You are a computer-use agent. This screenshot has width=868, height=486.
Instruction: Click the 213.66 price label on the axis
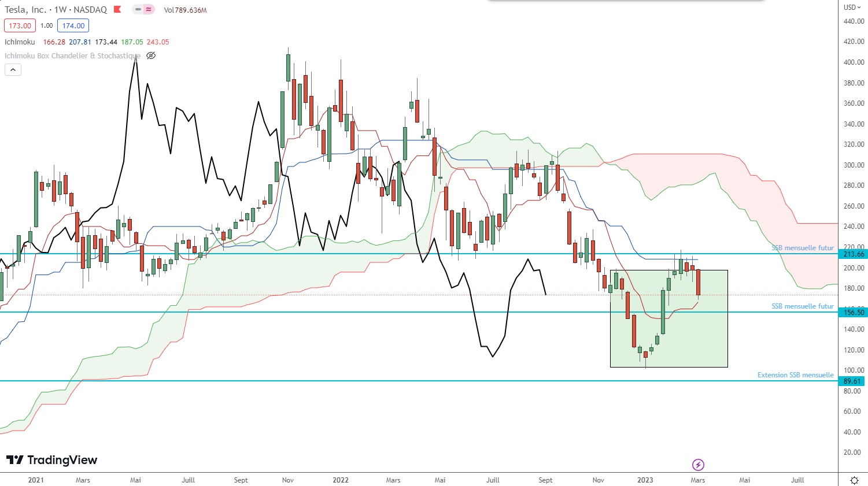click(854, 254)
